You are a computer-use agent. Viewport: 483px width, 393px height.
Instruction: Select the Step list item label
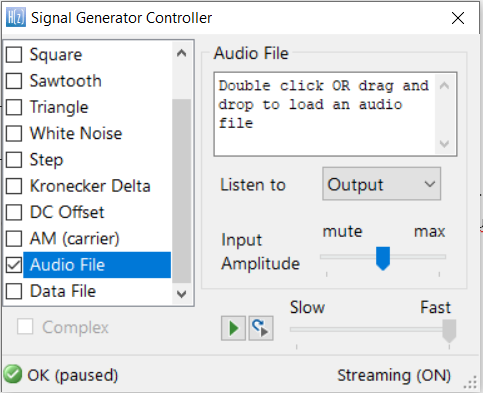click(x=46, y=160)
